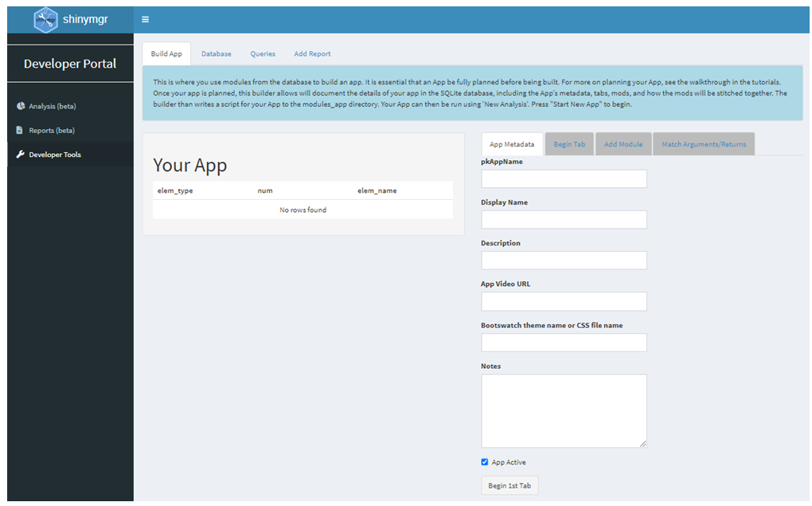Screen dimensions: 812x506
Task: Click the shinymgr logo
Action: click(x=45, y=18)
